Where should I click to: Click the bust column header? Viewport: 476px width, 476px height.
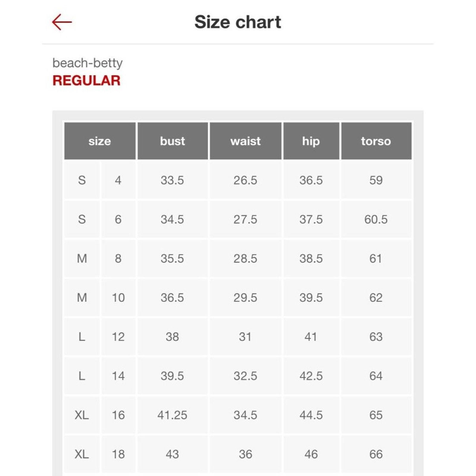(x=173, y=141)
